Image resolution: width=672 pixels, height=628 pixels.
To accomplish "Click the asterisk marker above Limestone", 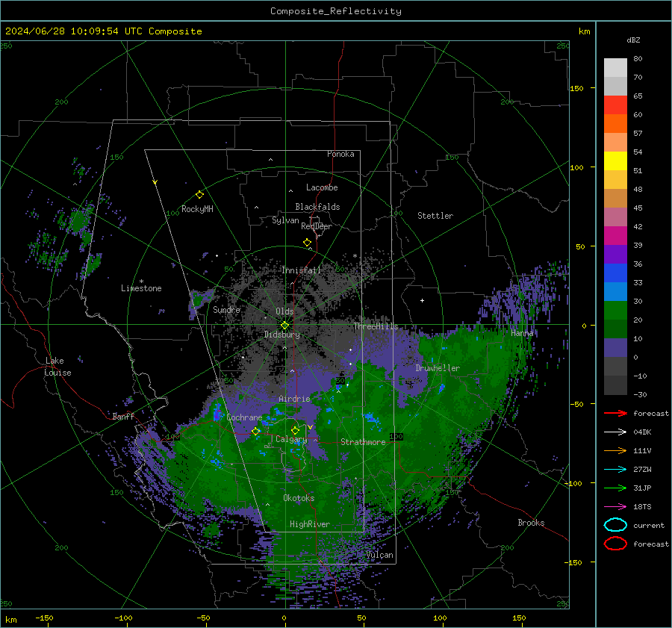I will click(x=141, y=282).
